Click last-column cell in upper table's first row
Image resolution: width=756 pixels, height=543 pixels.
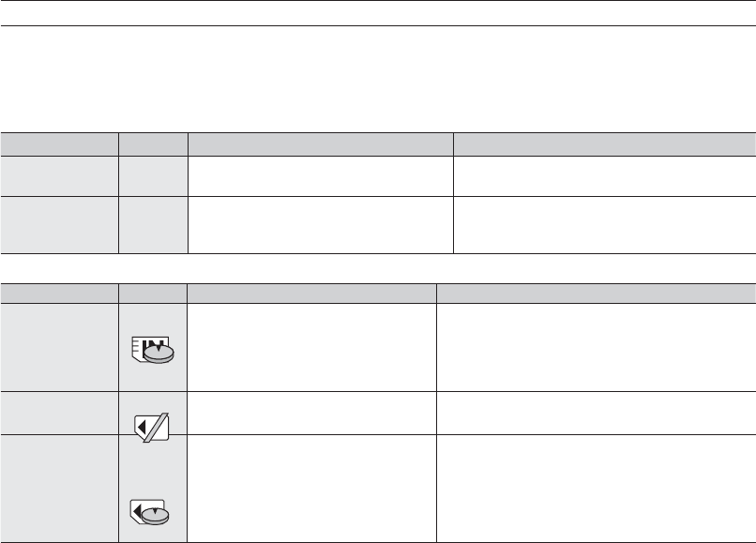pos(604,173)
